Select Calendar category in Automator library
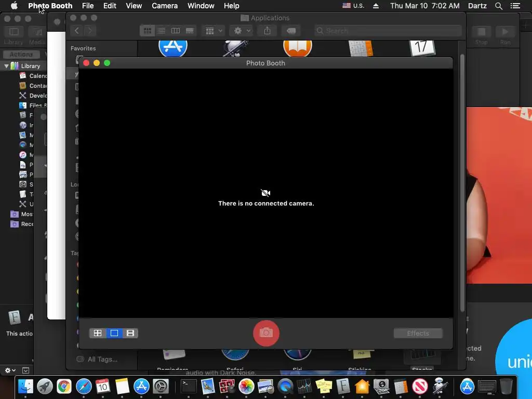This screenshot has height=399, width=532. pyautogui.click(x=33, y=76)
